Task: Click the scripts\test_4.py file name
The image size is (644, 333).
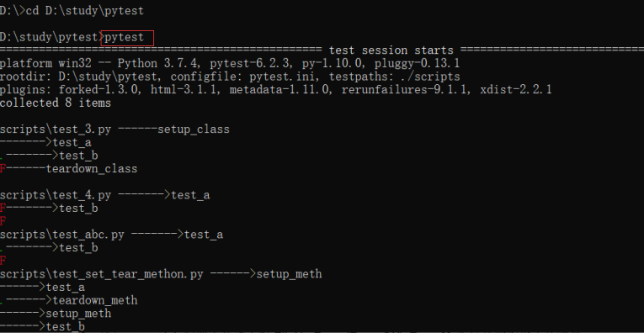Action: coord(56,195)
